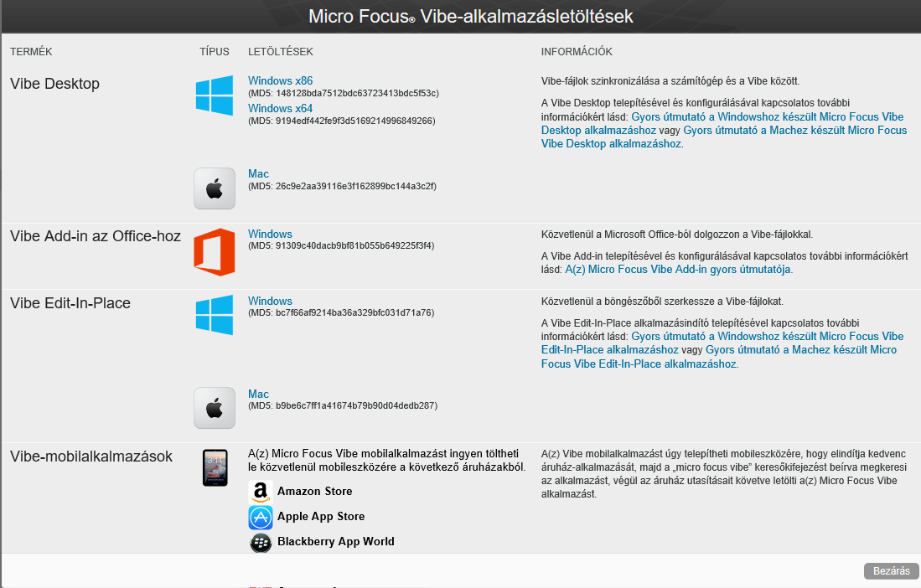The image size is (921, 588).
Task: Open the Micro Focus Vibe Add-in gyors útmutatója link
Action: coord(678,270)
